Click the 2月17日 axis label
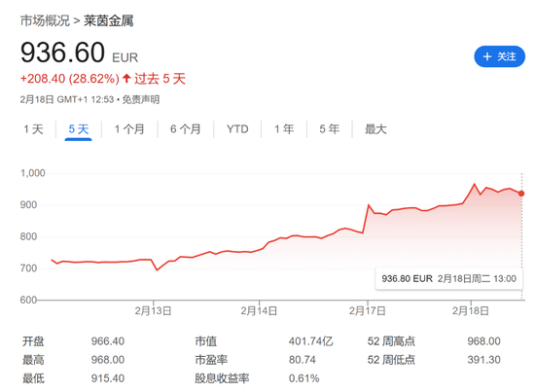The width and height of the screenshot is (535, 392). pos(367,311)
